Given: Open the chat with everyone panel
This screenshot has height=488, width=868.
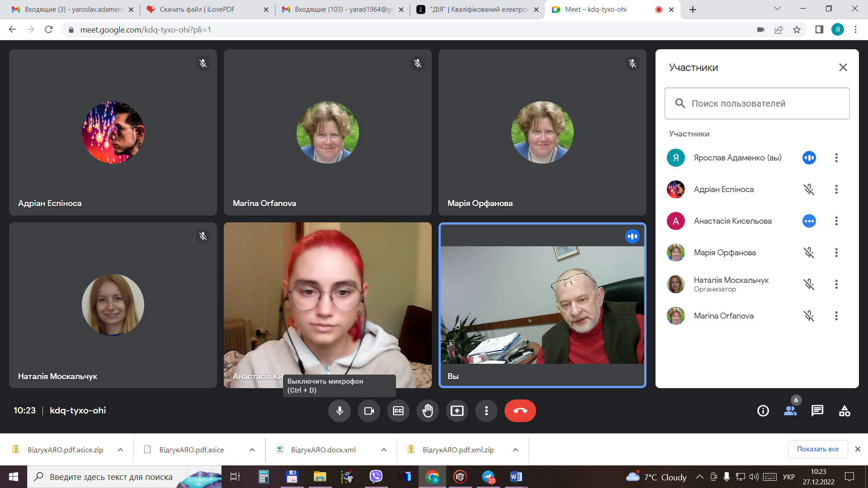Looking at the screenshot, I should 817,411.
